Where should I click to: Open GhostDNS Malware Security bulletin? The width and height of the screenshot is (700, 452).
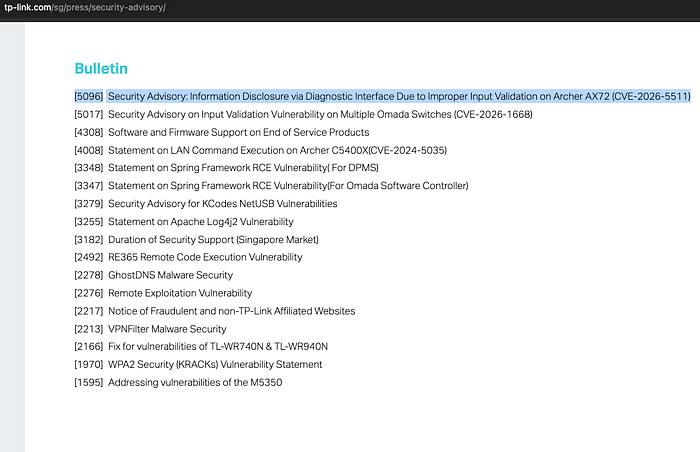170,275
